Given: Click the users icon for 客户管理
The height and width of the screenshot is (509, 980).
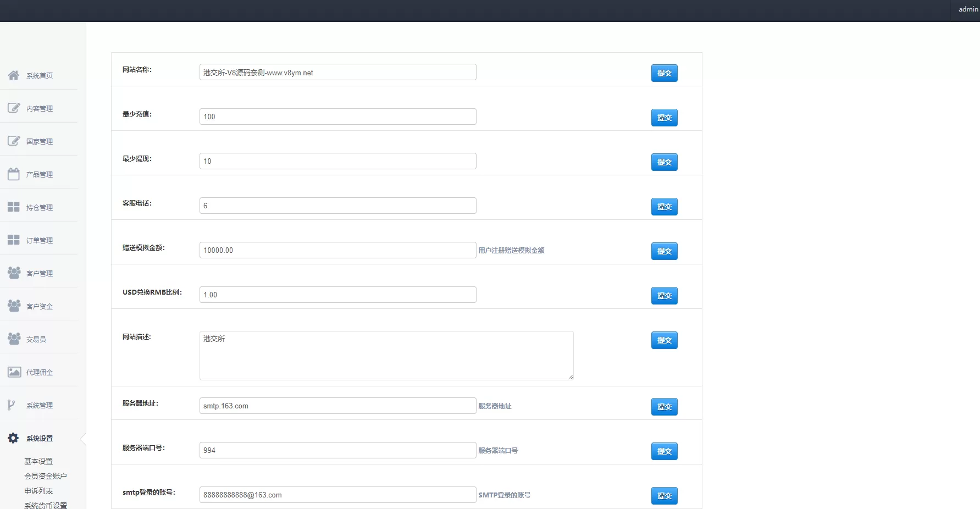Looking at the screenshot, I should pos(14,273).
